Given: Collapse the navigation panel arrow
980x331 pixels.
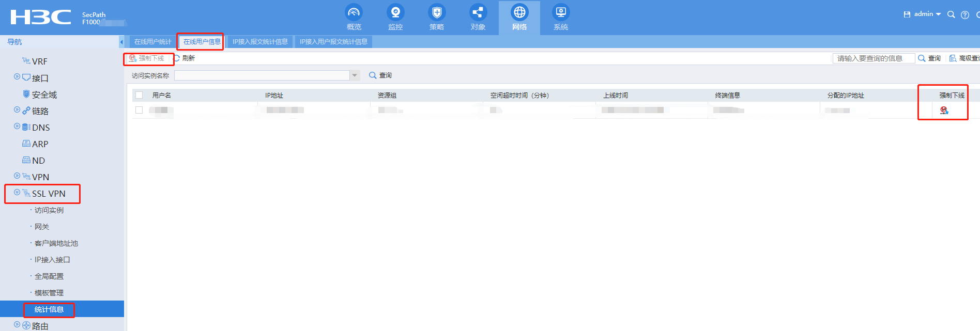Looking at the screenshot, I should click(x=121, y=42).
